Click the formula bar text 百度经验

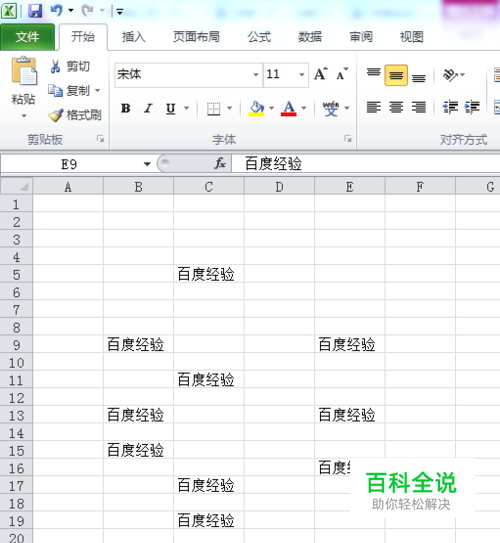pyautogui.click(x=274, y=163)
